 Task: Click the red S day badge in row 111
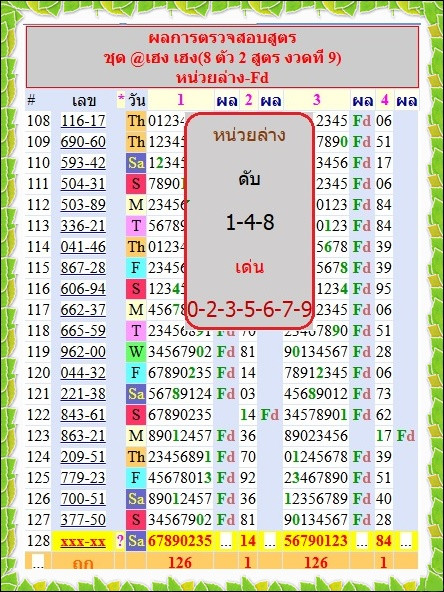tap(136, 184)
